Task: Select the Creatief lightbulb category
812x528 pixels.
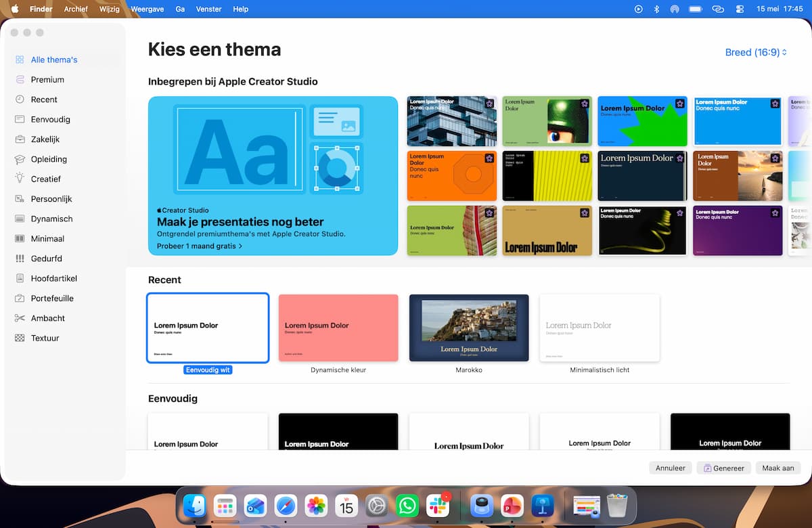Action: click(45, 179)
